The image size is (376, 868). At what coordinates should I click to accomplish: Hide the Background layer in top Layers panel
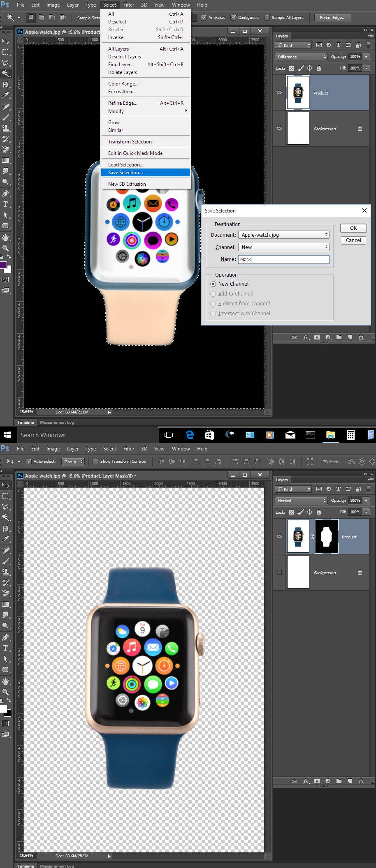tap(279, 128)
